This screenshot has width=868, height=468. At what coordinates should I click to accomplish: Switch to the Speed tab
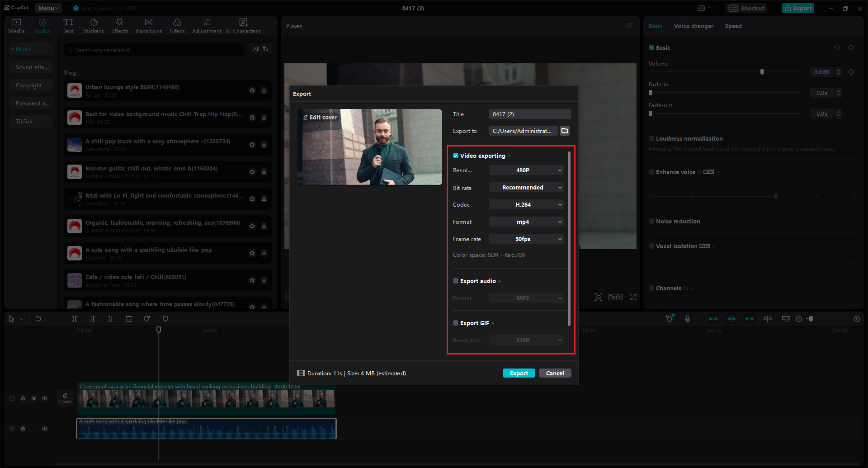pos(733,26)
